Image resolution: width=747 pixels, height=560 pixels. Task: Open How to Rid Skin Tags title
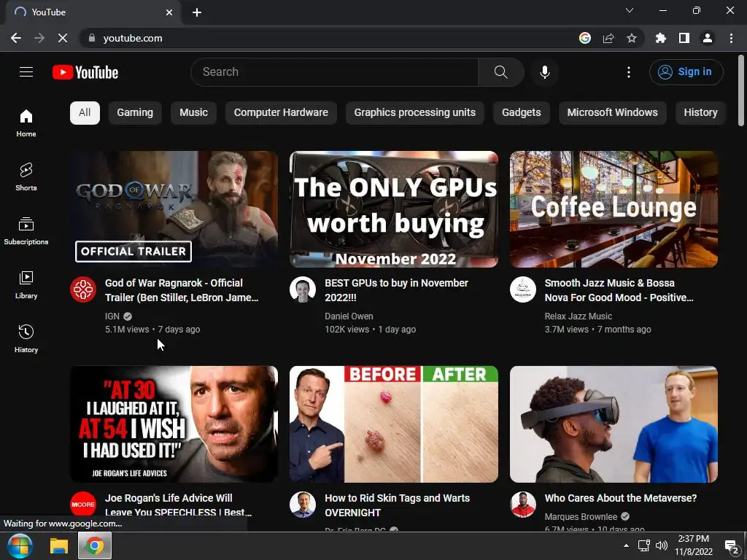[398, 505]
